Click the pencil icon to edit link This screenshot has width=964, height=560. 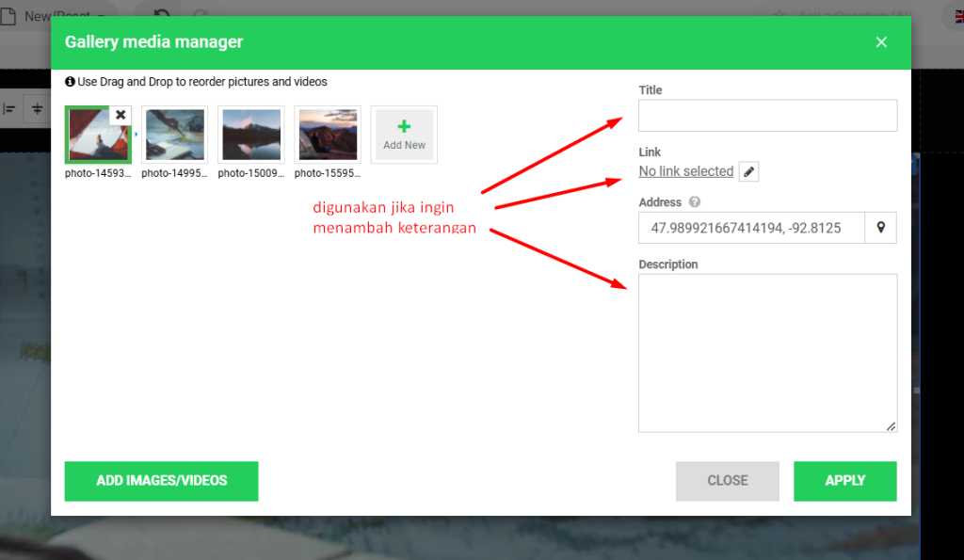(748, 171)
